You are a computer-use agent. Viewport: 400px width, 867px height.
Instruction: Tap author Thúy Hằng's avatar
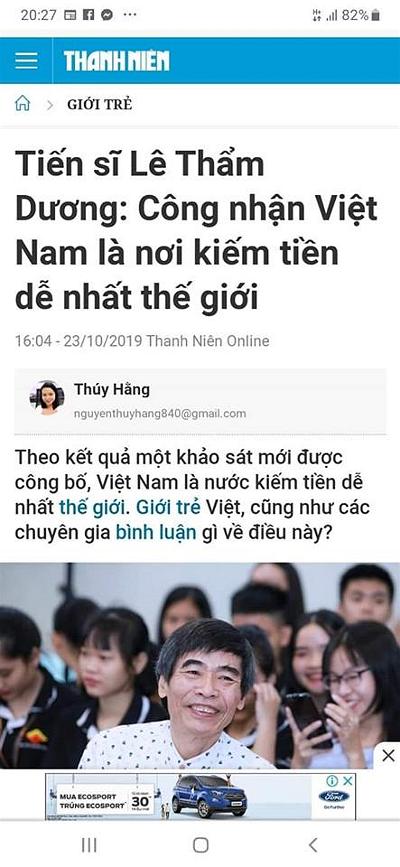47,397
